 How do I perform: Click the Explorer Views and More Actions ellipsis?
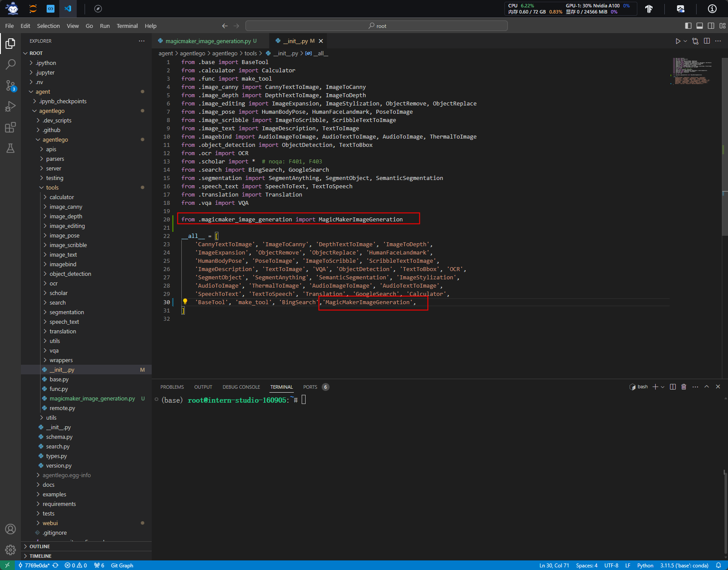pos(142,41)
